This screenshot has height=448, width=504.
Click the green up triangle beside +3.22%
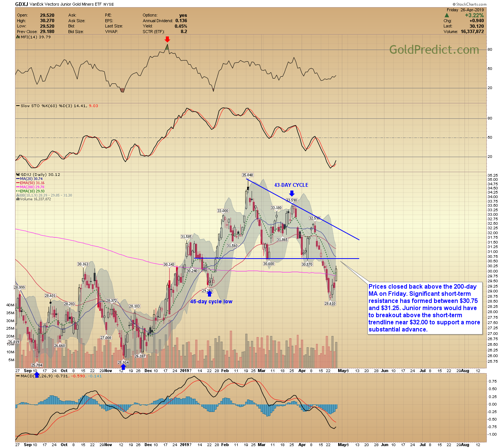(447, 15)
